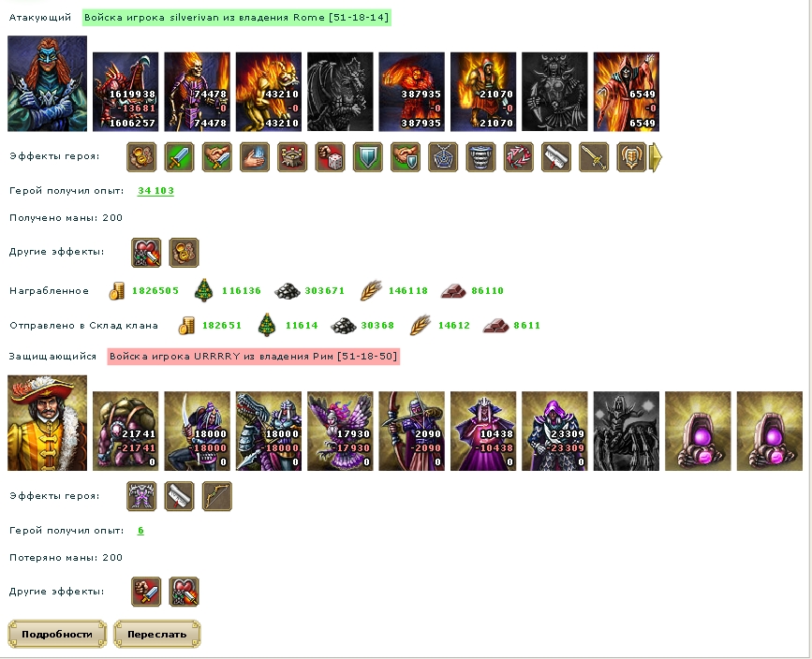Click the bow defender hero effect icon
Screen dimensions: 812x659
[217, 496]
